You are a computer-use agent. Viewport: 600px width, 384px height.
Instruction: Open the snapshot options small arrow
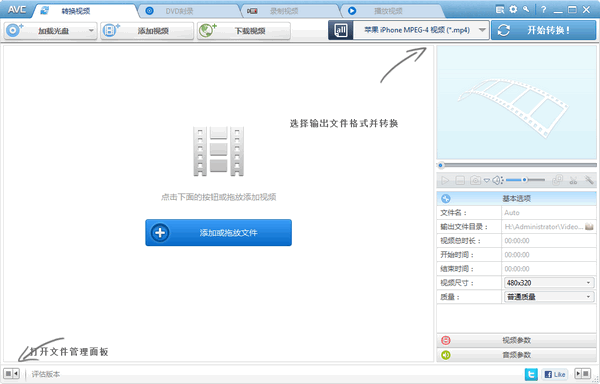tap(487, 180)
